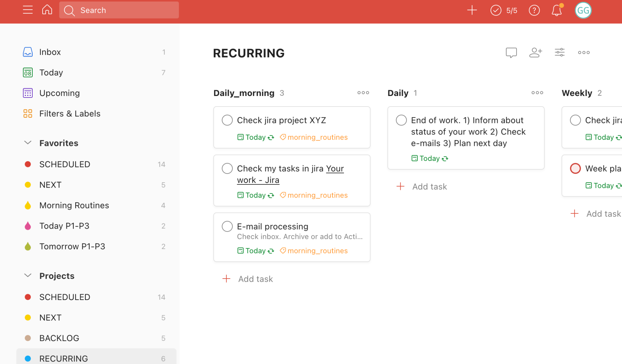622x364 pixels.
Task: Click the add new task plus icon
Action: click(472, 10)
